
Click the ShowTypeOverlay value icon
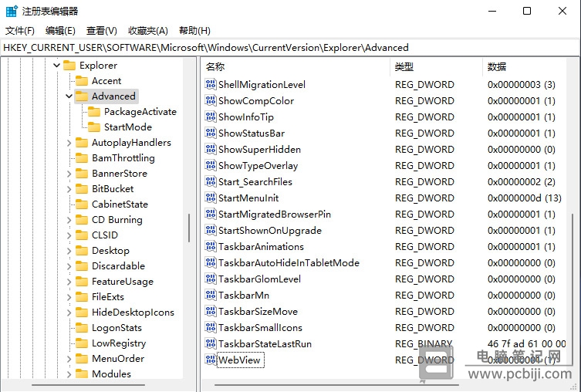click(211, 165)
